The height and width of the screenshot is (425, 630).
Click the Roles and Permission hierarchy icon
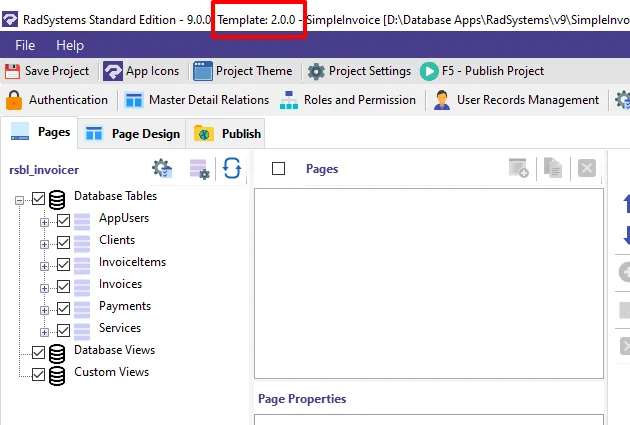pos(289,100)
